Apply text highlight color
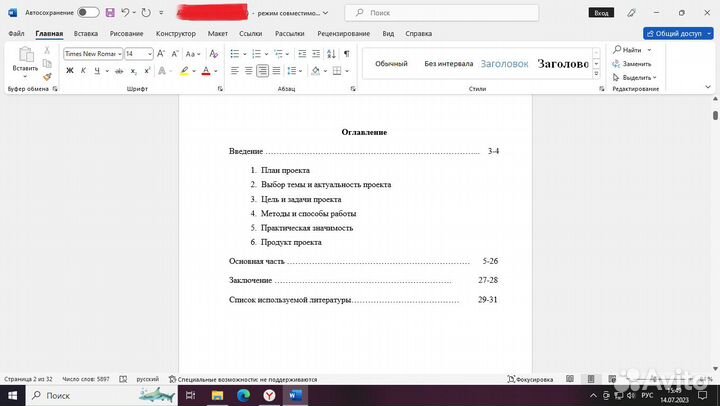This screenshot has height=406, width=720. click(184, 71)
